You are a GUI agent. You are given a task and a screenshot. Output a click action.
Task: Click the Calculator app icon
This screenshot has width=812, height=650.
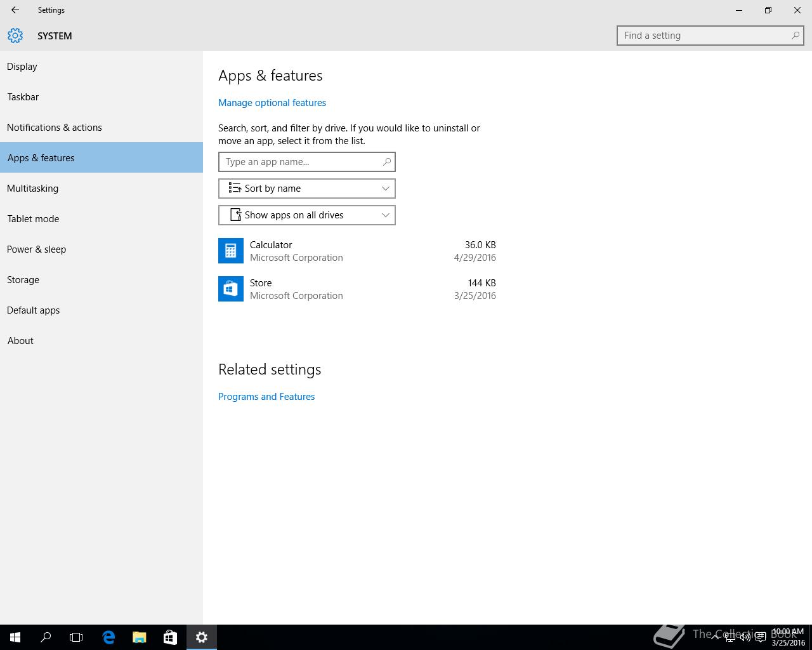(231, 251)
